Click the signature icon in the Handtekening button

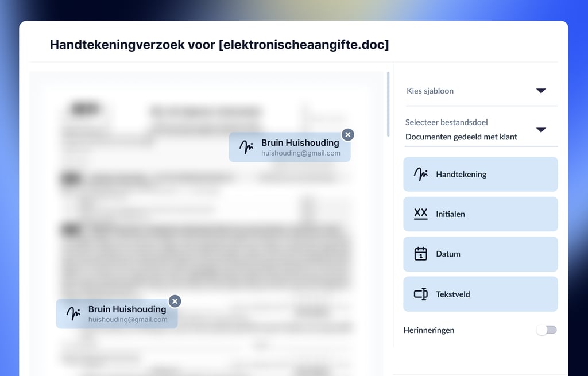point(421,174)
